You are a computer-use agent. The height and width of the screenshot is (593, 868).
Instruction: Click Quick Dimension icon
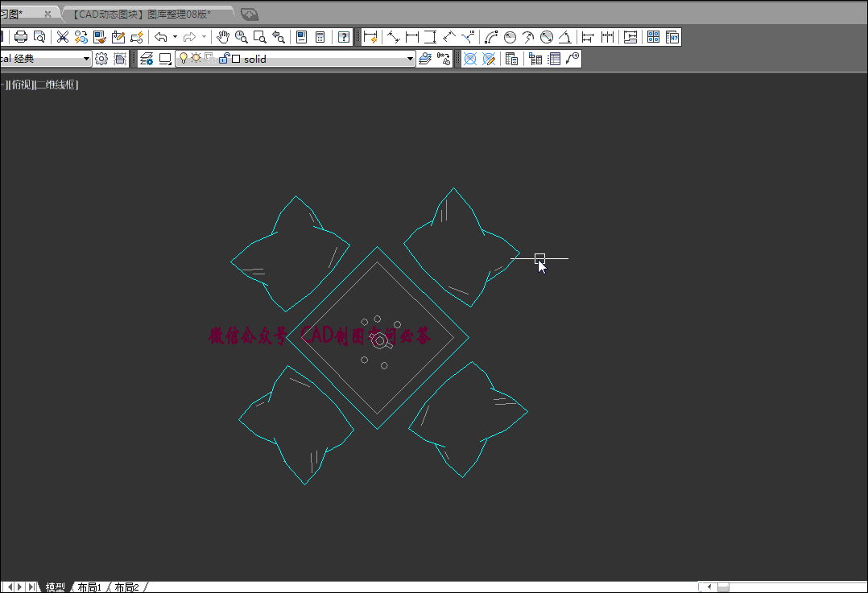coord(370,37)
